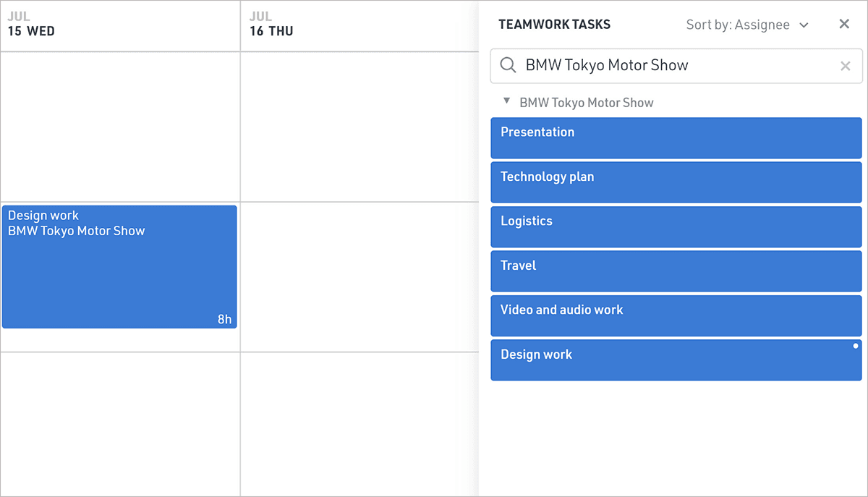Click the Jul 15 Wed column header
This screenshot has height=497, width=868.
(32, 25)
